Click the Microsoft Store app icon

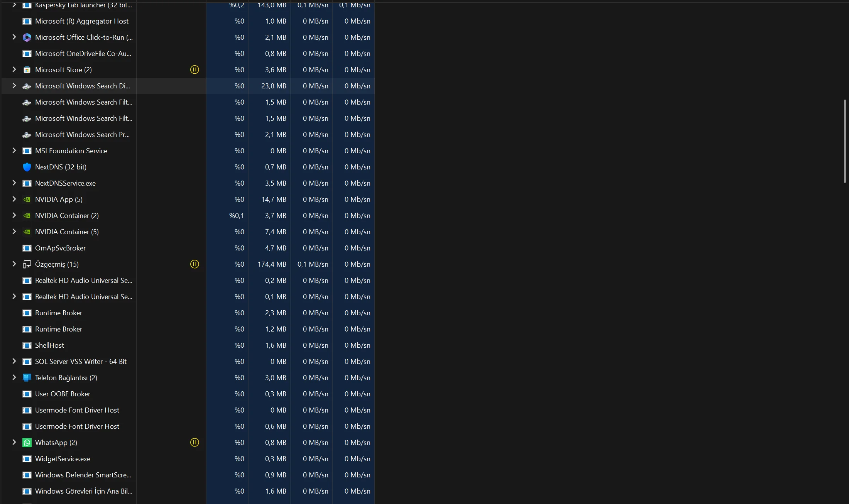click(x=27, y=70)
